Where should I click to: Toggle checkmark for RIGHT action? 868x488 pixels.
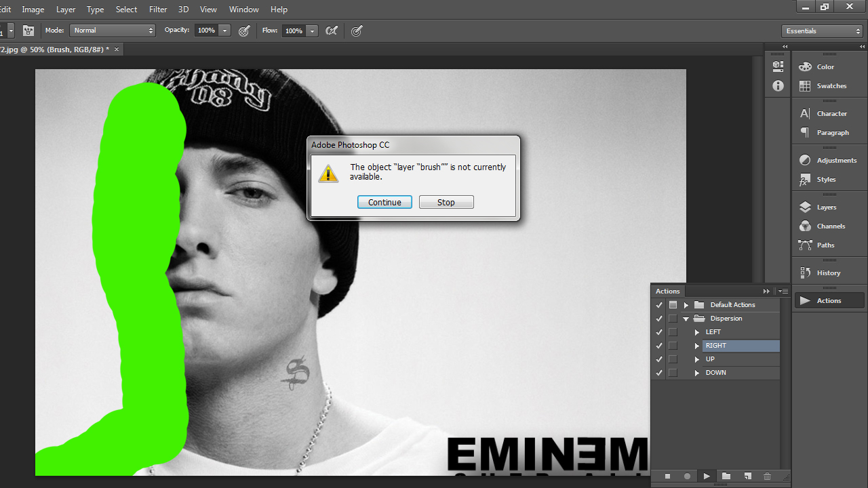pos(658,346)
